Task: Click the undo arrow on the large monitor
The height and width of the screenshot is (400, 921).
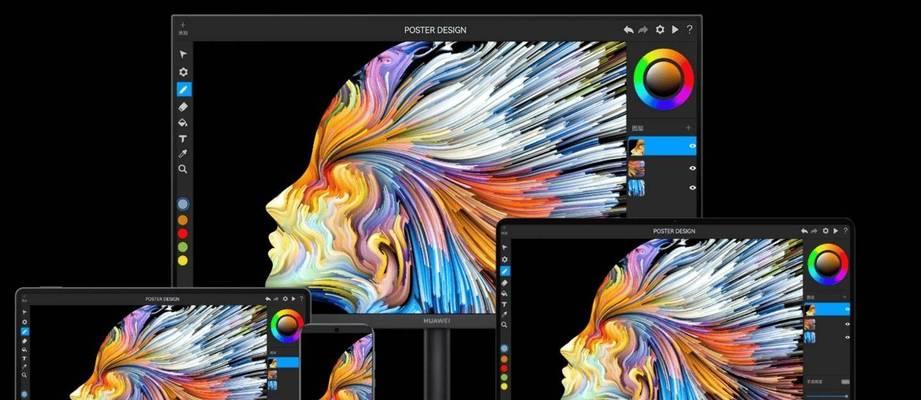Action: pos(628,29)
